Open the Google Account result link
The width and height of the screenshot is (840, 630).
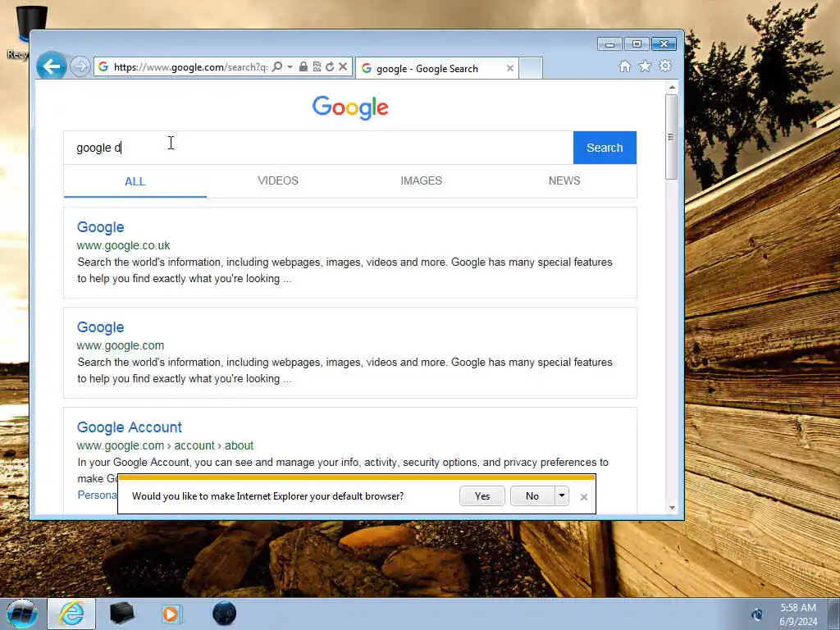click(130, 427)
